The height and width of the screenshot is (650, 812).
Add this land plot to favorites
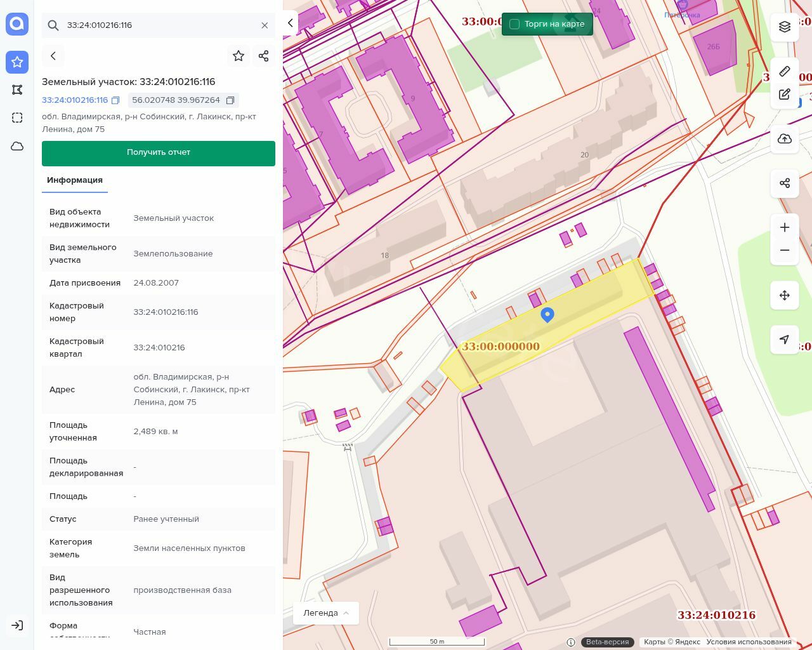point(239,56)
